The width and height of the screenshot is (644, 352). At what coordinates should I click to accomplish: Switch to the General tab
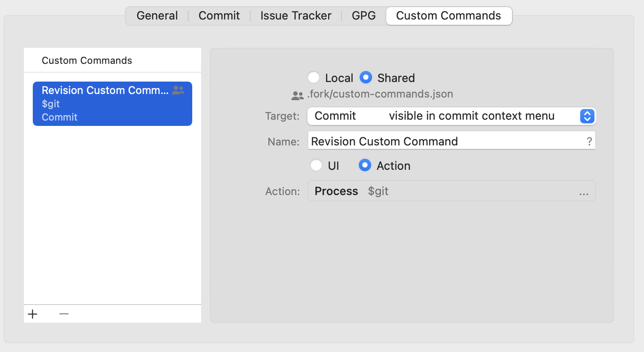pos(157,16)
